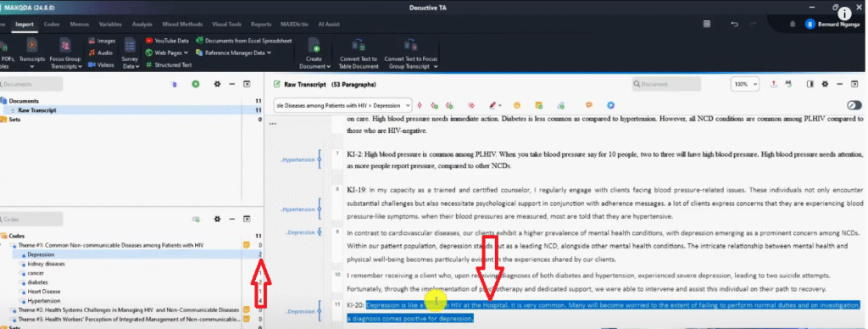Toggle activation of Depression code

click(23, 254)
